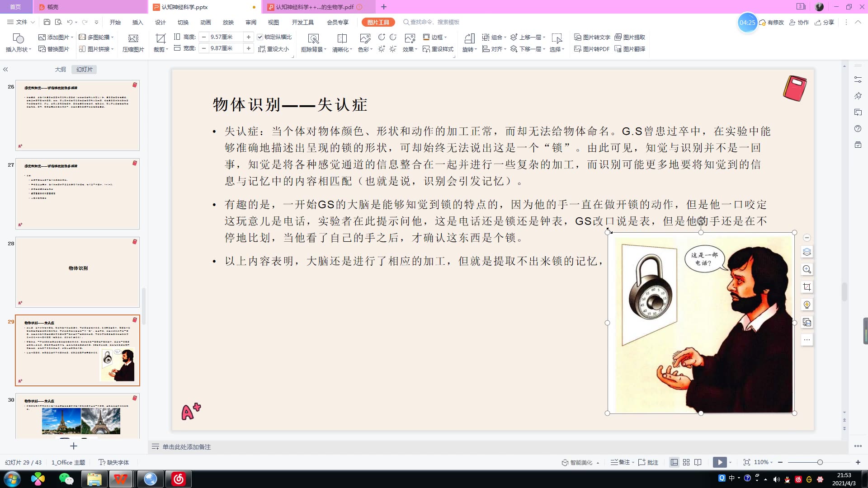Expand 图片拼接 picture collage dropdown
The height and width of the screenshot is (488, 868).
coord(113,49)
